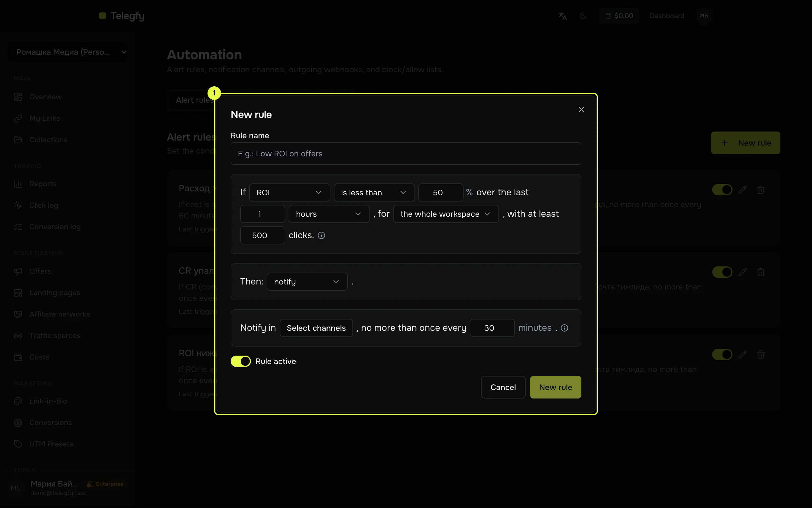The image size is (812, 508).
Task: Click the 30 minutes interval field
Action: tap(492, 328)
